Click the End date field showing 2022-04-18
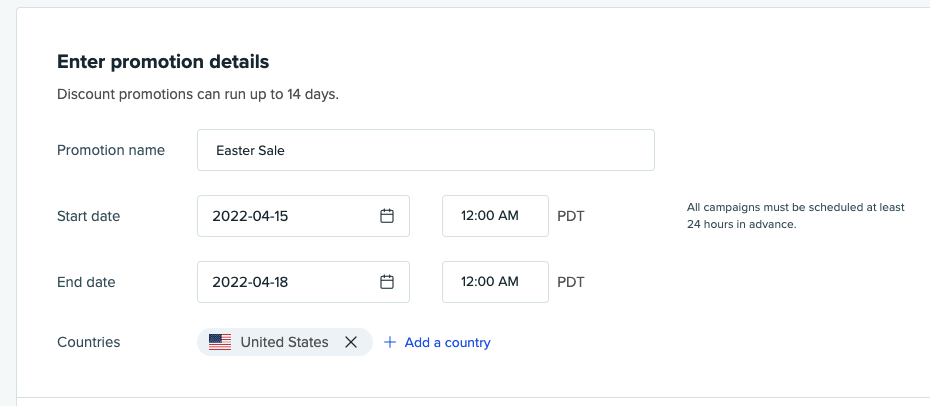 (290, 282)
